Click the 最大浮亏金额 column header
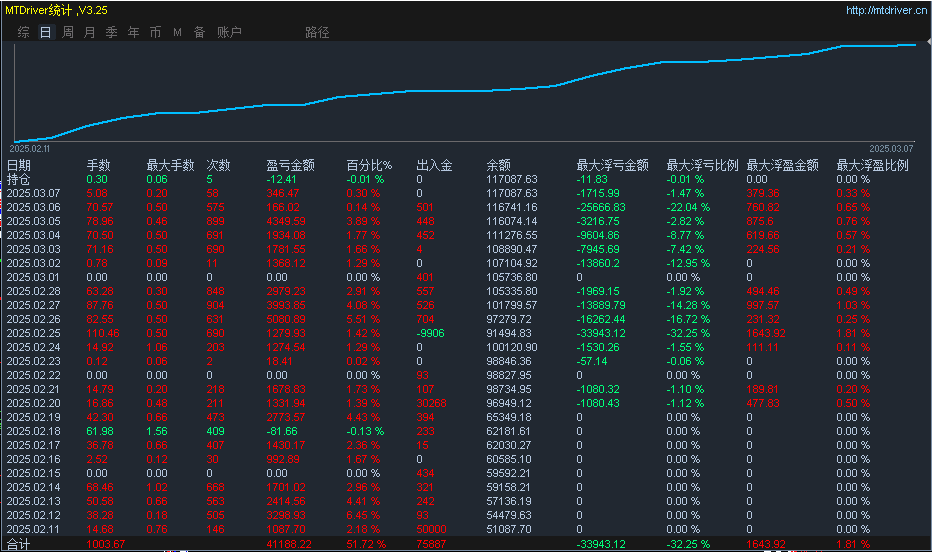This screenshot has width=932, height=552. [x=612, y=165]
